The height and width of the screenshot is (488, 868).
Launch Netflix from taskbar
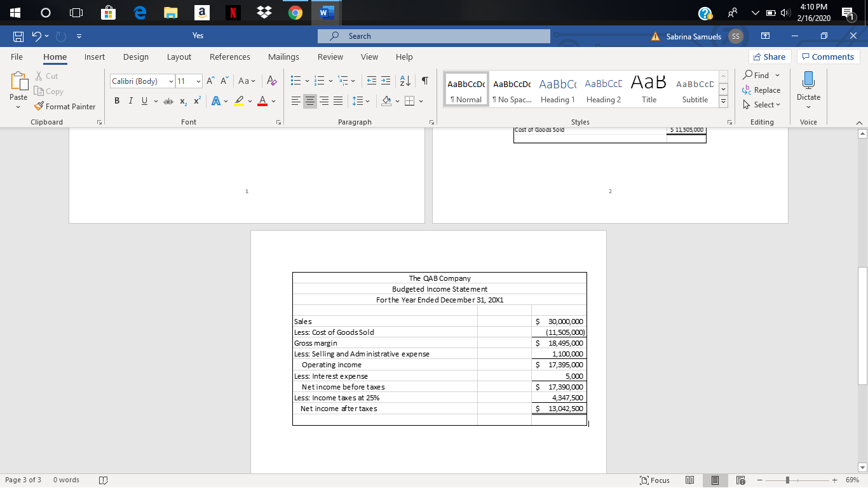233,12
